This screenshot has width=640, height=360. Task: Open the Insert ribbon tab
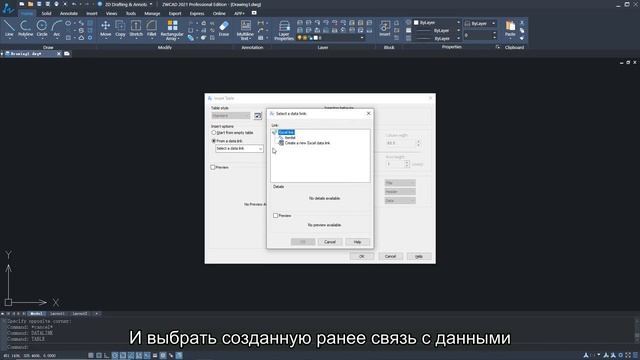click(92, 13)
